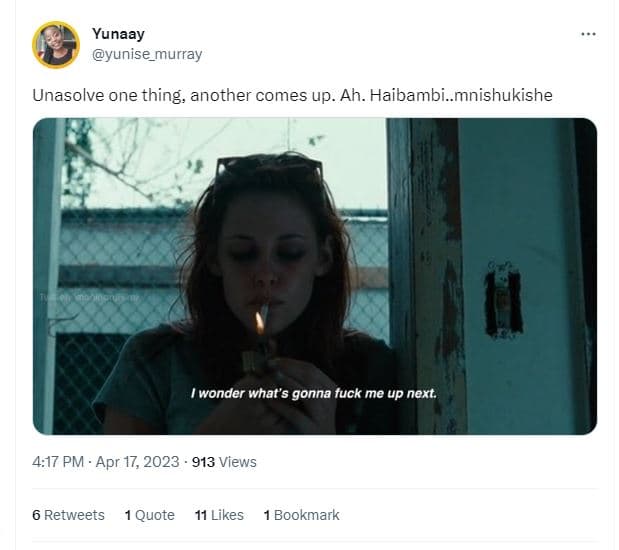Visit the @yunise_murray handle link
This screenshot has width=619, height=550.
point(146,54)
